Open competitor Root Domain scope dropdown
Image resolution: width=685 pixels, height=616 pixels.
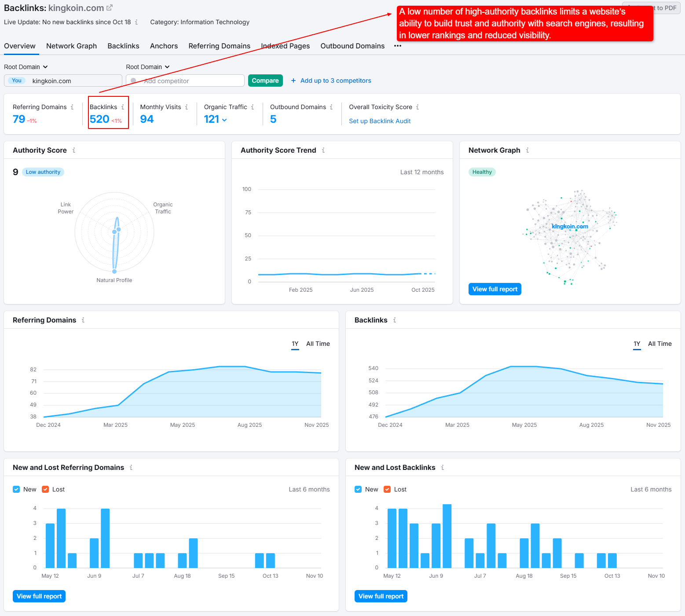coord(148,67)
